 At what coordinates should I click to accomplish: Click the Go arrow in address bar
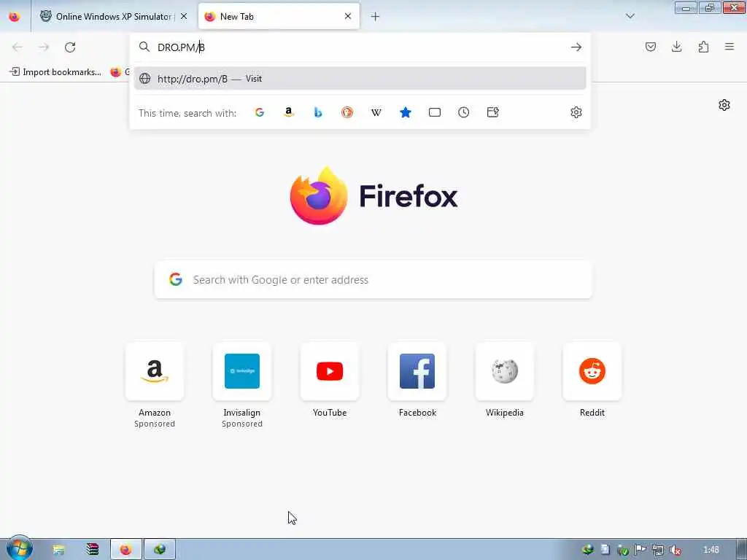(x=576, y=47)
